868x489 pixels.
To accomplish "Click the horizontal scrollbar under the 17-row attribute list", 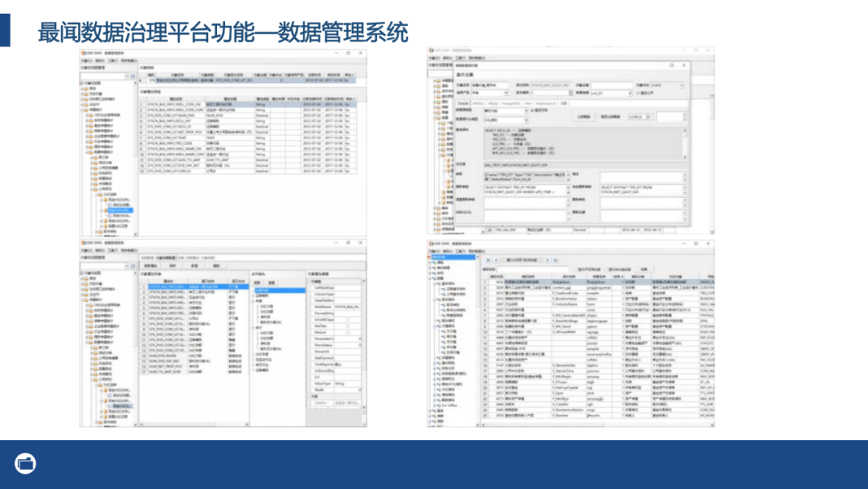I will pos(194,424).
